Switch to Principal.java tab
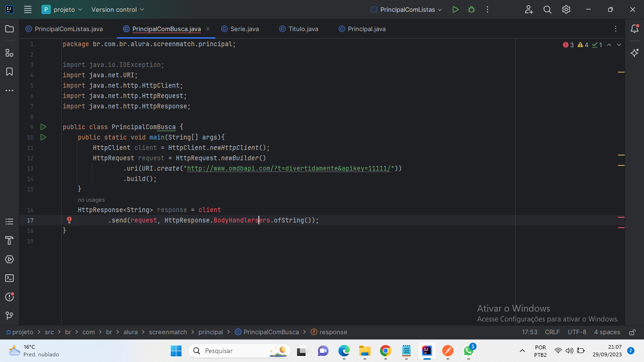Viewport: 644px width, 362px height. click(362, 29)
